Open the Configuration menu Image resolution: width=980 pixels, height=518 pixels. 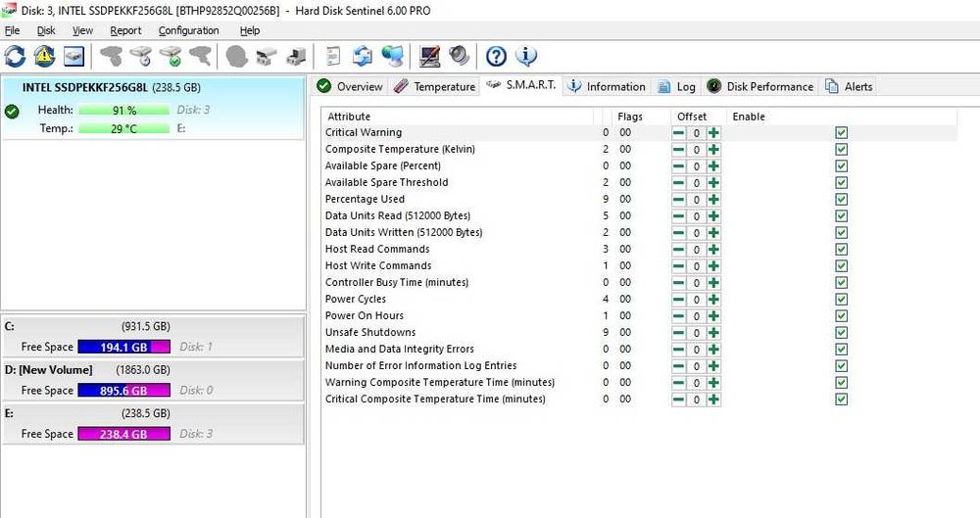tap(188, 30)
